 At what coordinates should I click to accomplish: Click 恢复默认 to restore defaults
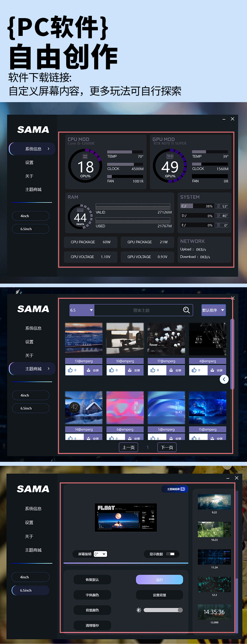(x=92, y=580)
